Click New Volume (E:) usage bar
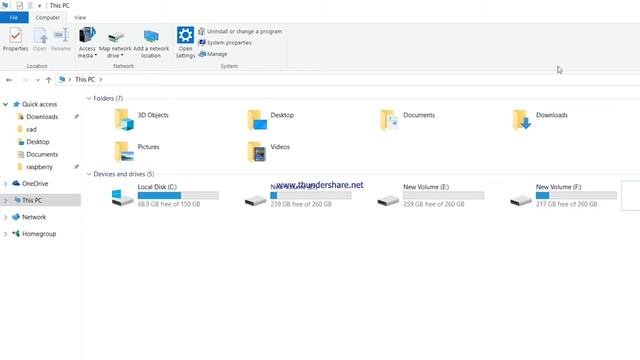The width and height of the screenshot is (640, 360). tap(444, 196)
